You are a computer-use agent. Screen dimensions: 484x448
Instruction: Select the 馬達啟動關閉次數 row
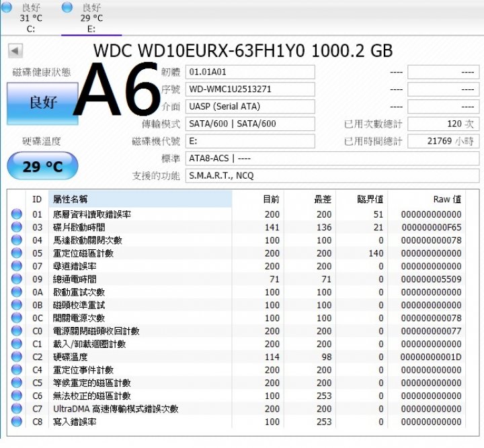(x=237, y=240)
